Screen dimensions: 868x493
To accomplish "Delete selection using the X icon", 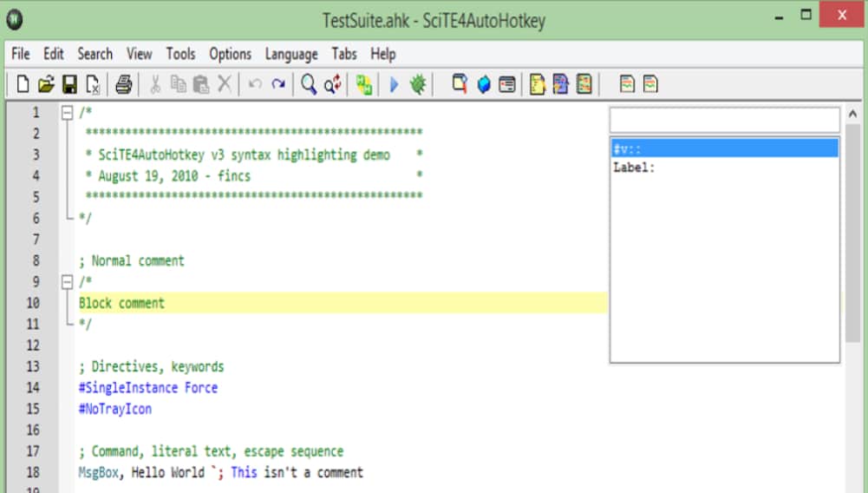I will pos(225,84).
